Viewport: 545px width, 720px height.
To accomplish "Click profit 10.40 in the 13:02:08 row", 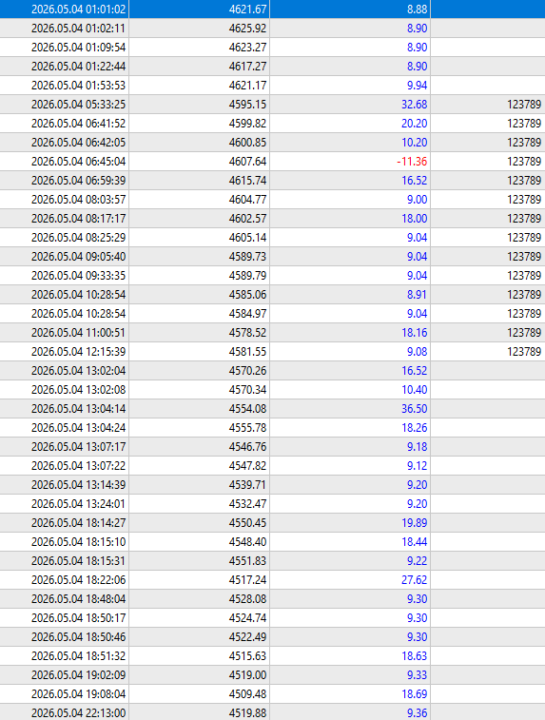I will tap(414, 390).
